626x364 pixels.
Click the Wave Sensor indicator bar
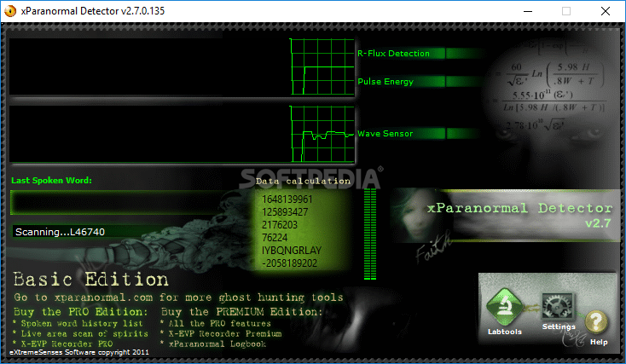click(421, 133)
